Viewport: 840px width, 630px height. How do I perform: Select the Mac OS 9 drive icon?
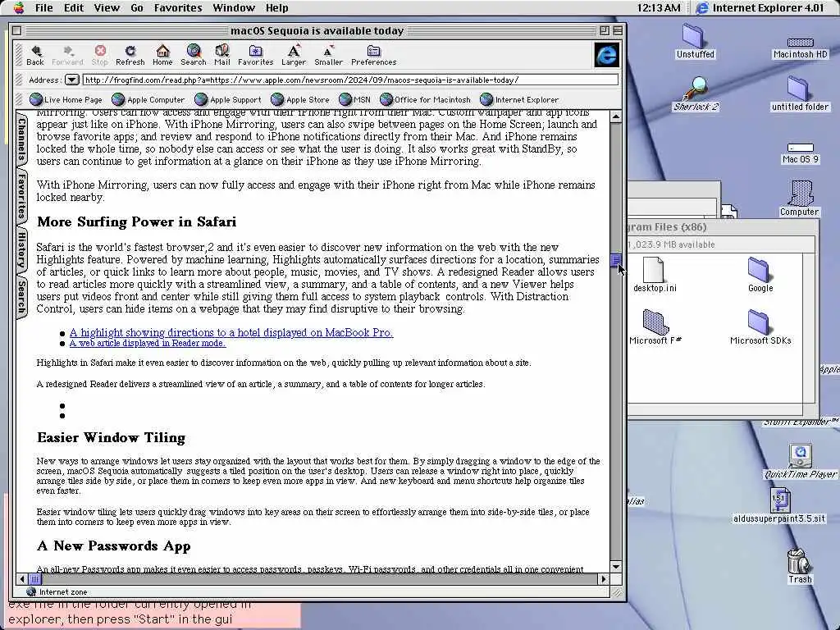[x=801, y=153]
